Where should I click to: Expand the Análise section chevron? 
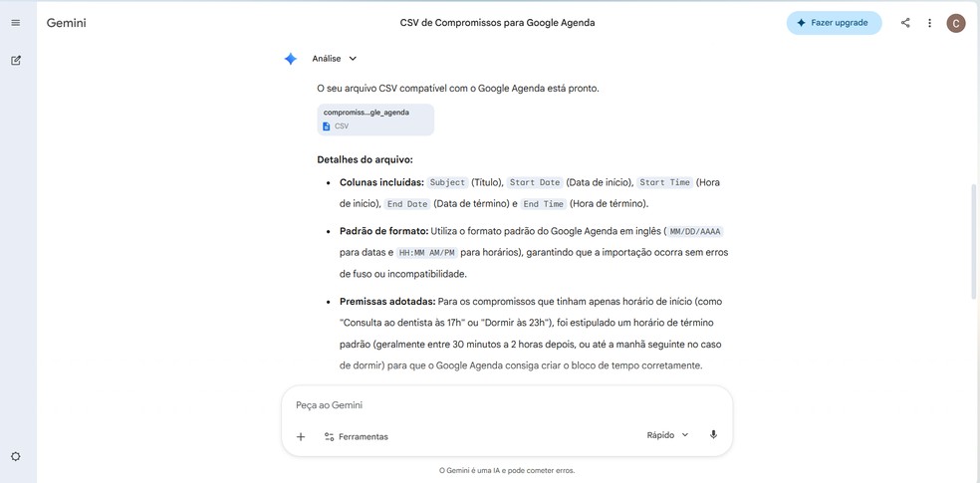tap(353, 59)
